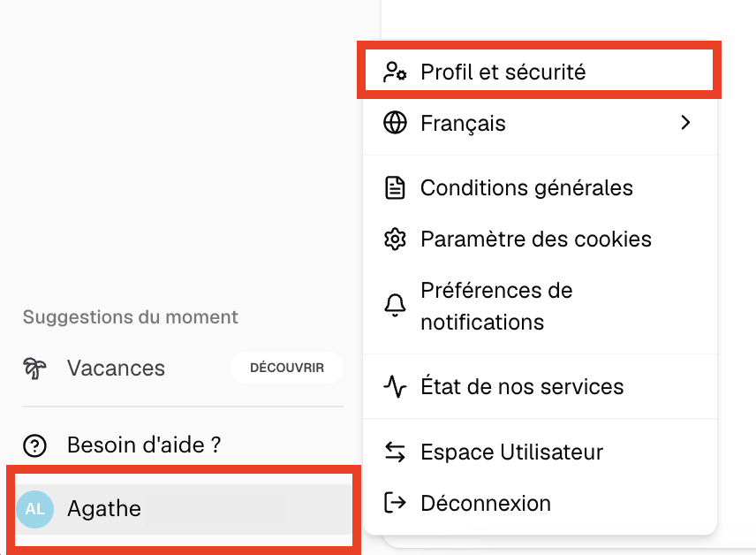Click the cookie settings gear icon
Screen dimensions: 756x555
coord(395,239)
